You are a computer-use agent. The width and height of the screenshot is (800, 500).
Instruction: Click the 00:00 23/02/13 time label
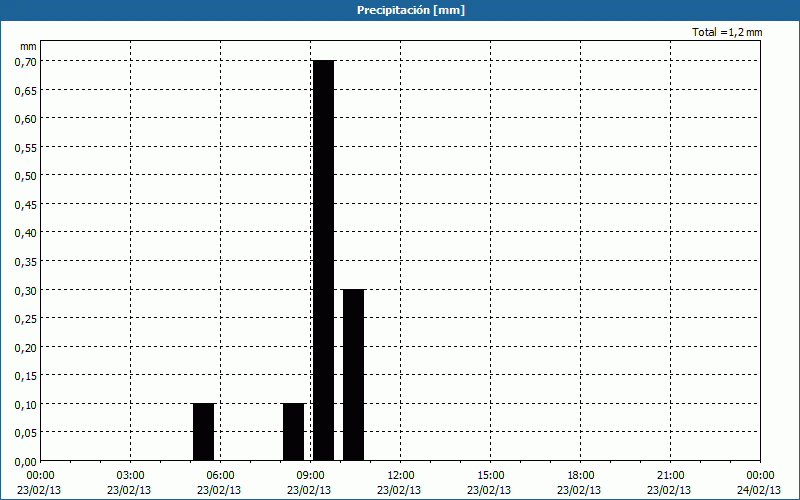pyautogui.click(x=39, y=483)
